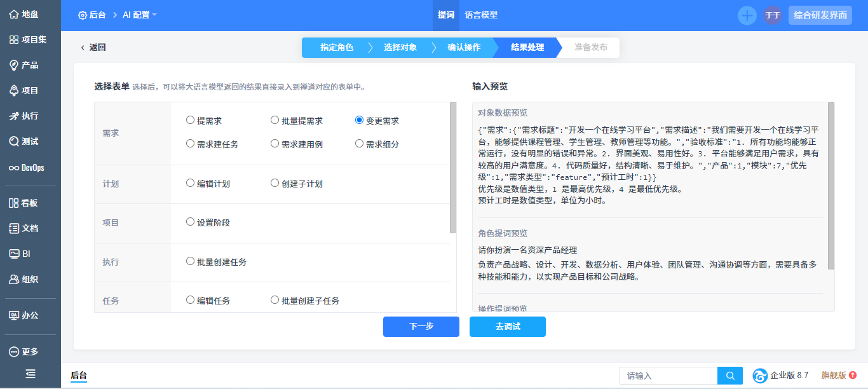Screen dimensions: 868x389
Task: Select the 提需求 radio option
Action: [x=190, y=120]
